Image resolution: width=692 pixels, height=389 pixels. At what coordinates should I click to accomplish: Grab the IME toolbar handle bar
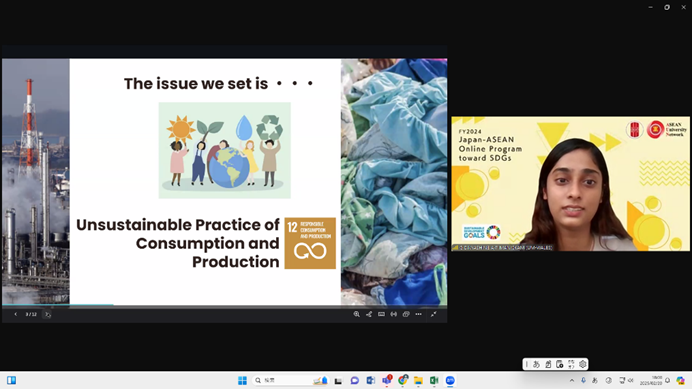click(x=527, y=364)
